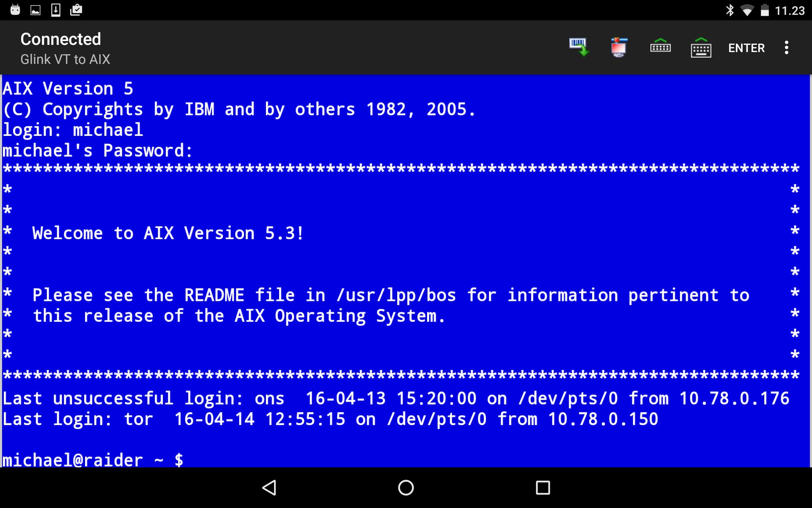812x508 pixels.
Task: Tap the Welcome to AIX Version 5.3 line
Action: [168, 233]
